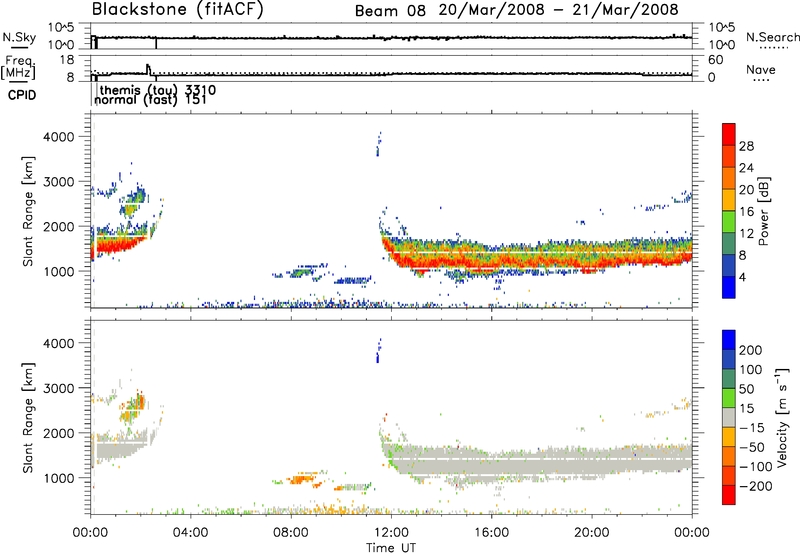The width and height of the screenshot is (800, 554).
Task: Click the '-200' velocity color bar value
Action: coord(756,486)
